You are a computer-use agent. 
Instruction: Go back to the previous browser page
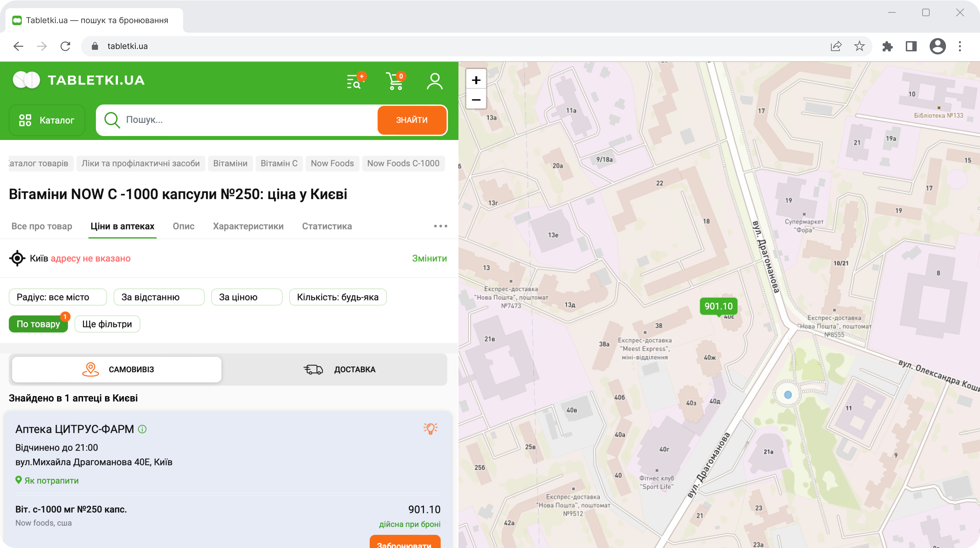pyautogui.click(x=18, y=46)
